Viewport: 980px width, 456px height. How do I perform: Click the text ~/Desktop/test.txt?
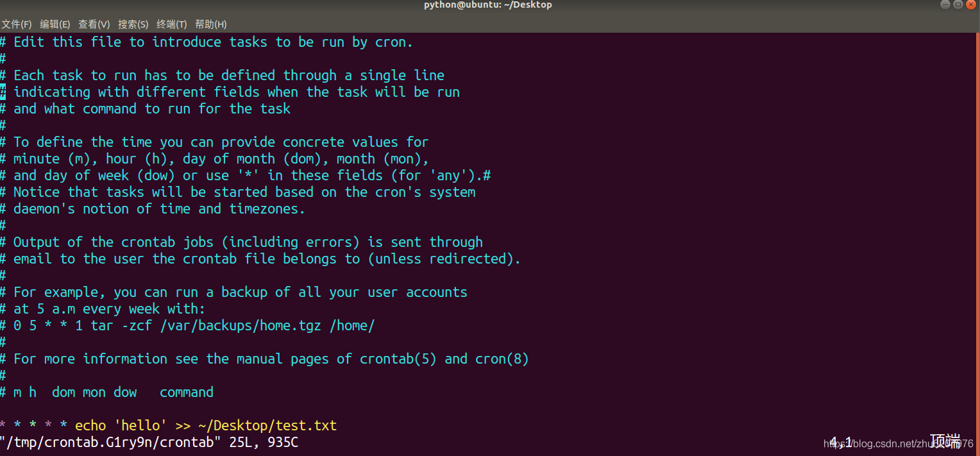click(266, 425)
